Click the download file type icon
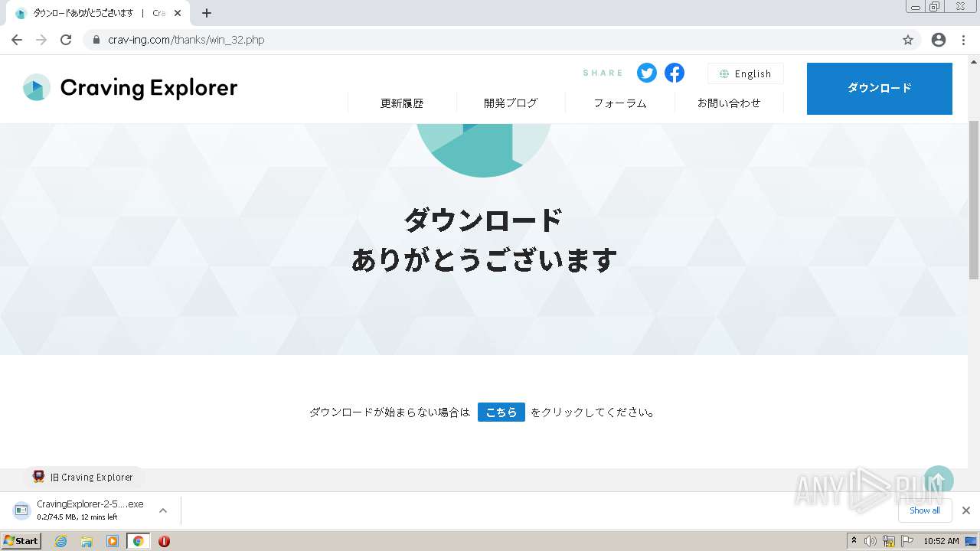 [21, 510]
